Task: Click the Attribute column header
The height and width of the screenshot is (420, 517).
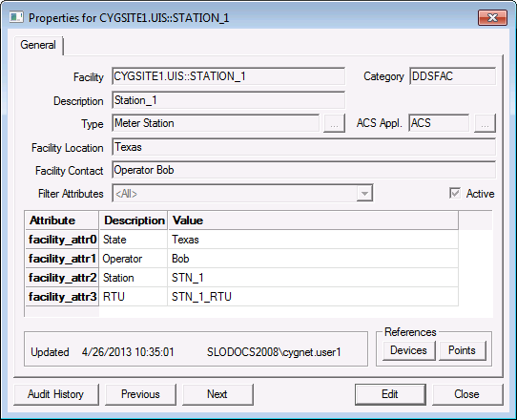Action: pos(62,220)
